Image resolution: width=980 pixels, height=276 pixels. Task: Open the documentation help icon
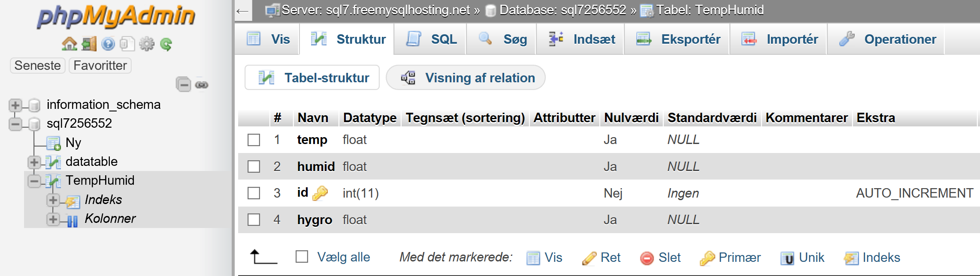tap(108, 44)
